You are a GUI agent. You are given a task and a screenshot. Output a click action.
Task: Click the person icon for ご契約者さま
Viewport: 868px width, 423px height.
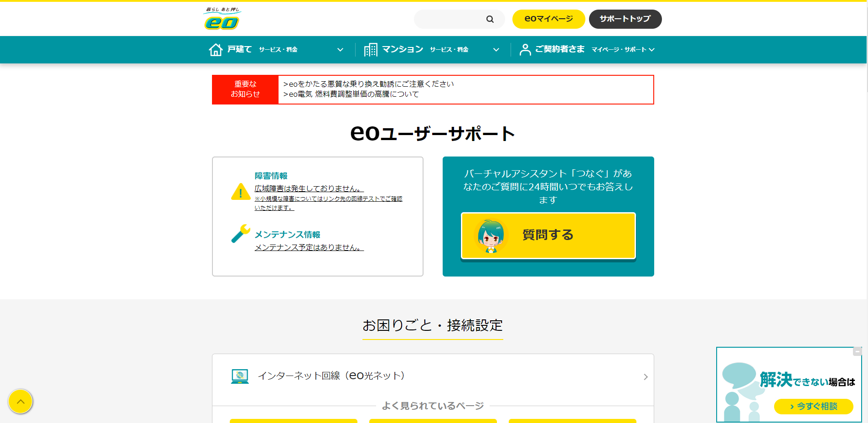coord(525,50)
